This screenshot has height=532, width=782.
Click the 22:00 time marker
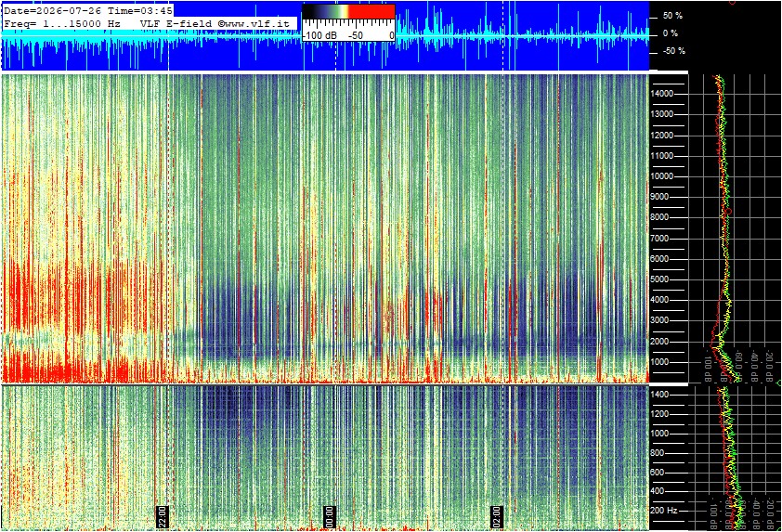click(163, 516)
